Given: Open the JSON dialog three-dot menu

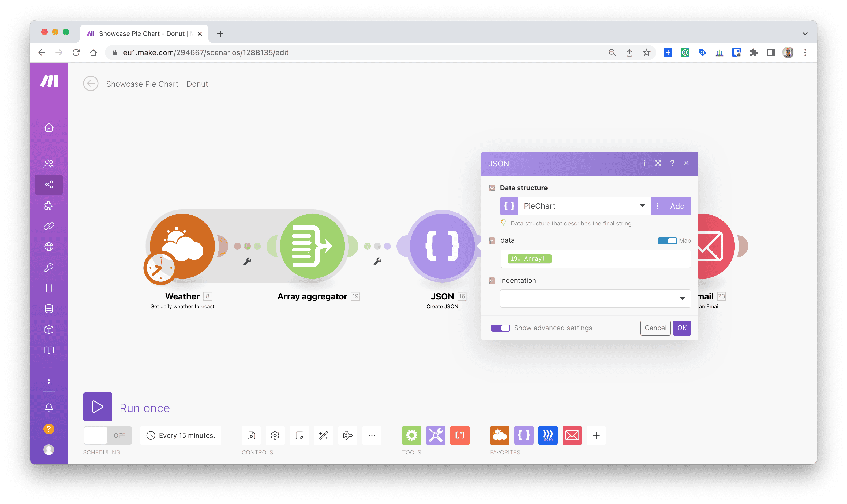Looking at the screenshot, I should point(644,163).
